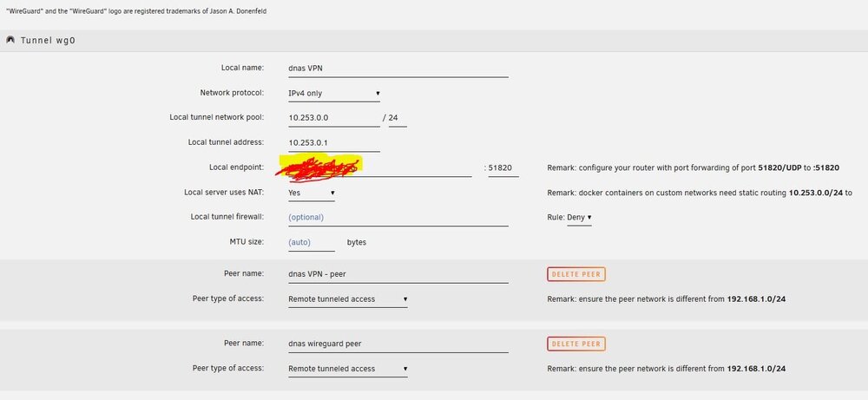
Task: Click the WireGuard trademark notice text
Action: tap(136, 11)
